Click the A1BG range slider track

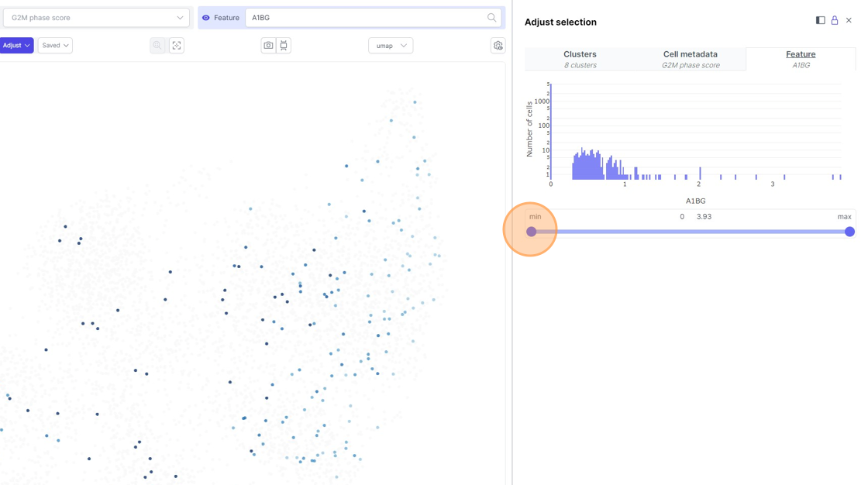point(691,232)
